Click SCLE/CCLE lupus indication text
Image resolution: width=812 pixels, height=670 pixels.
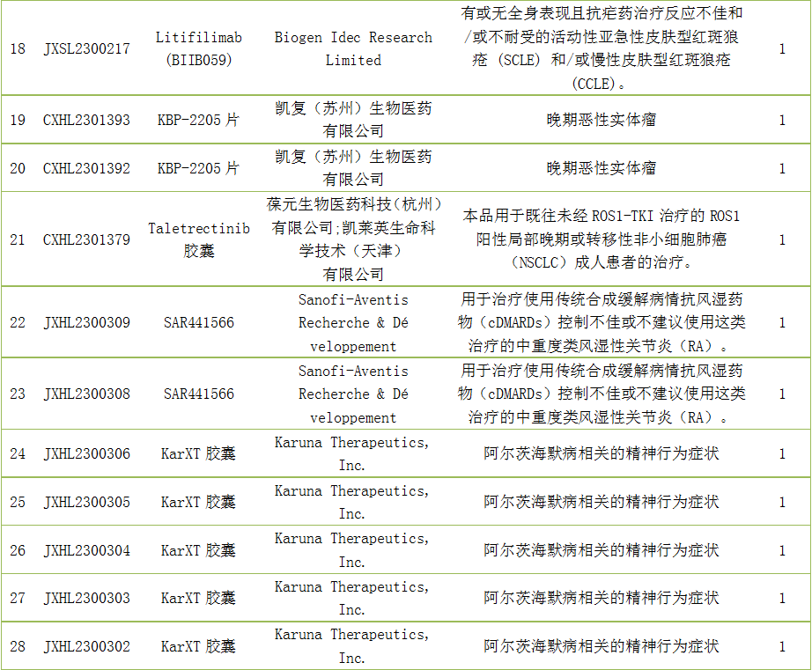(x=602, y=48)
